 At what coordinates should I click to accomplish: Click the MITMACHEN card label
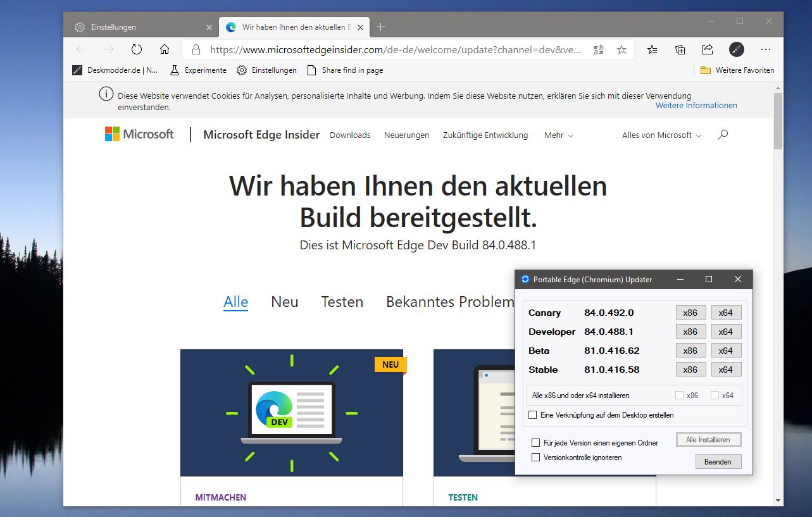tap(221, 497)
